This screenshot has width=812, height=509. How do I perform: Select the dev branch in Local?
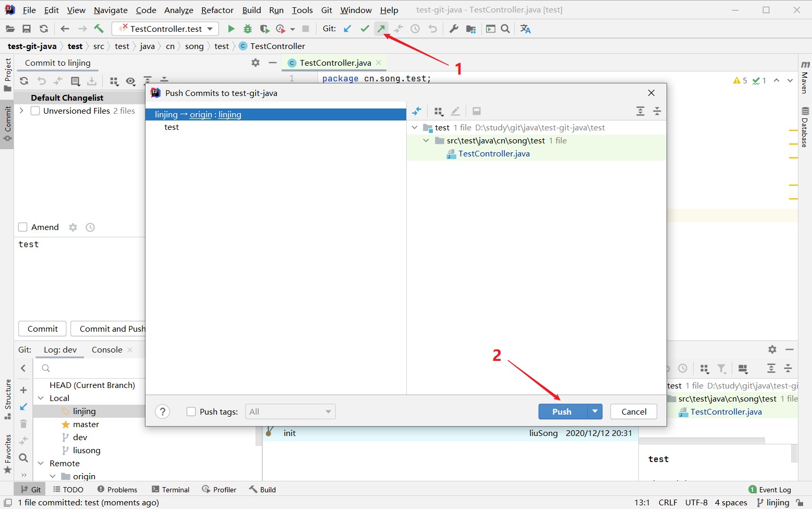pos(80,437)
